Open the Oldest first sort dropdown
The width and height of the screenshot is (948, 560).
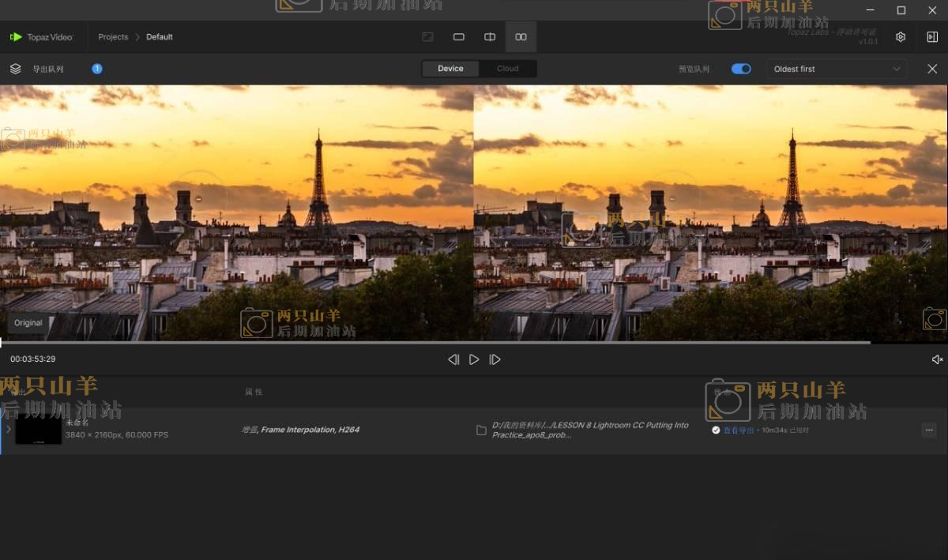837,69
